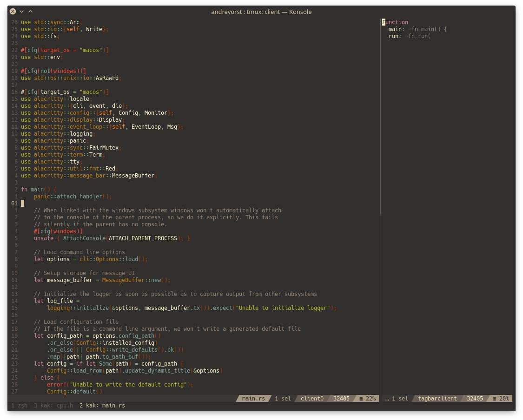The height and width of the screenshot is (420, 523).
Task: Click the '// Setup storage for message UI' comment
Action: click(x=85, y=273)
